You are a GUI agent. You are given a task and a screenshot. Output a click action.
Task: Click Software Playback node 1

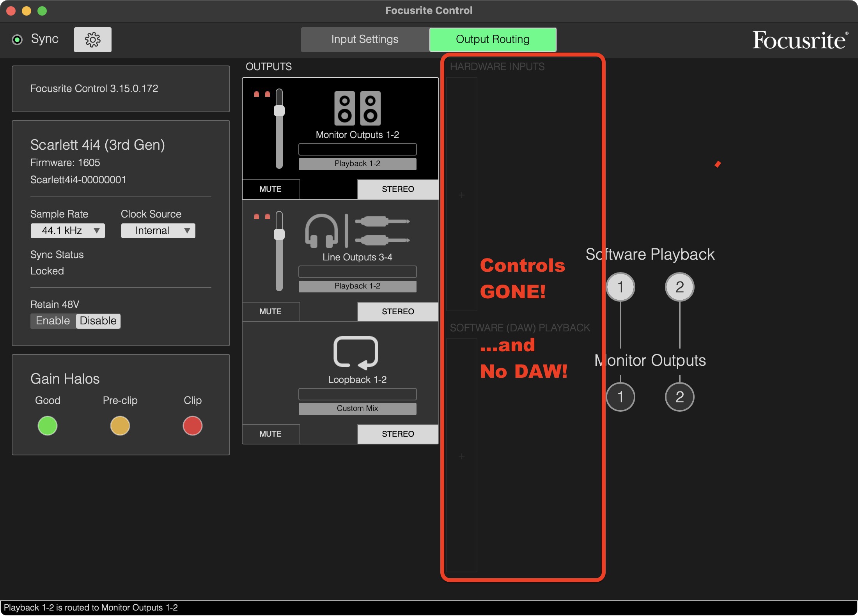pyautogui.click(x=620, y=287)
